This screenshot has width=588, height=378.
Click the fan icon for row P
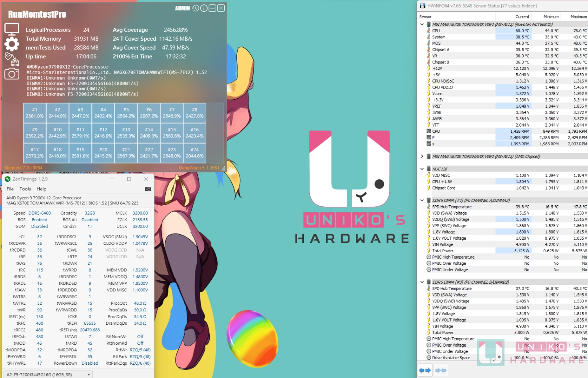[x=428, y=137]
